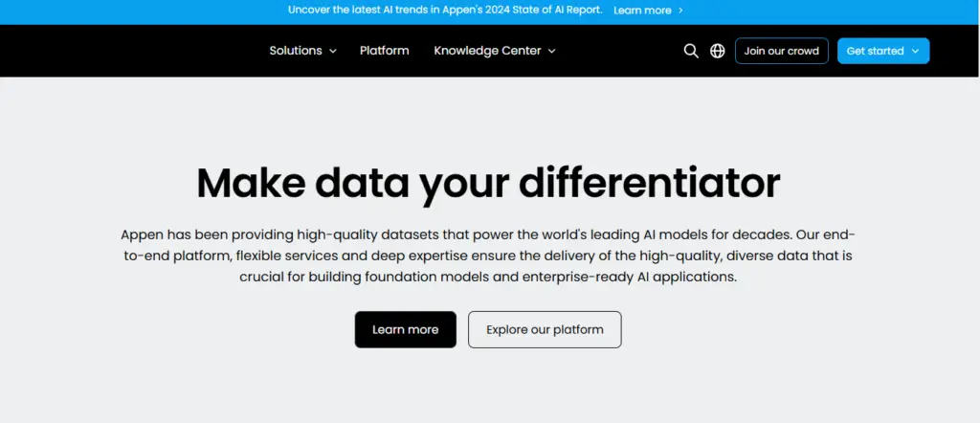
Task: Open the globe language selector
Action: pyautogui.click(x=718, y=51)
